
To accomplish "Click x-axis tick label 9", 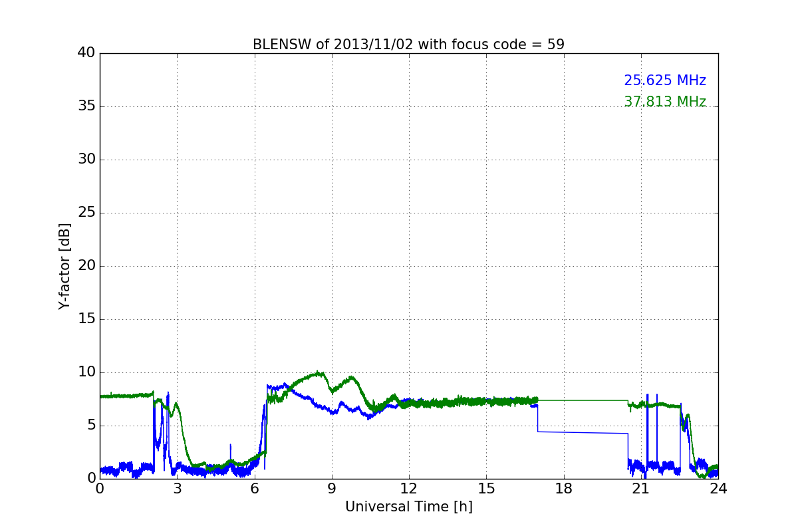I will point(332,489).
